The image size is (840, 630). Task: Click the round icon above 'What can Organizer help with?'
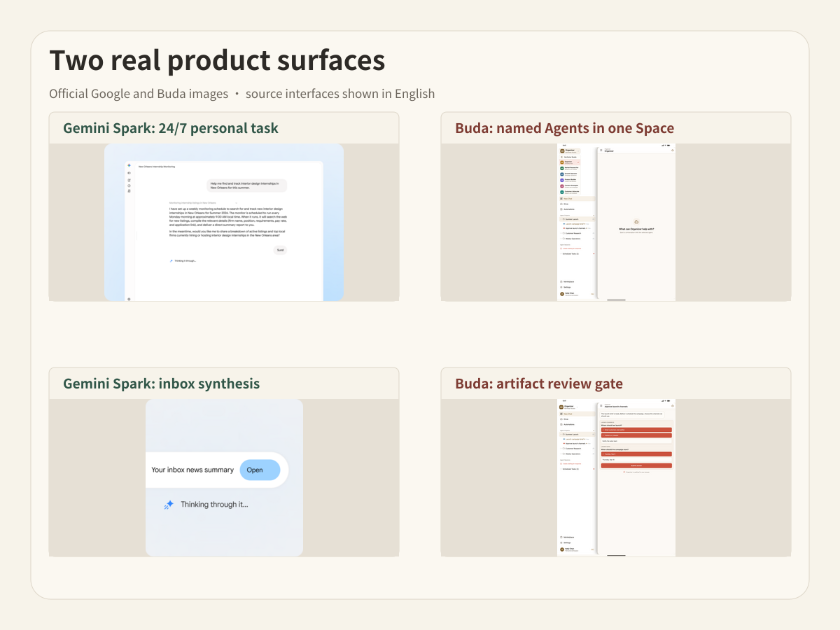point(636,222)
